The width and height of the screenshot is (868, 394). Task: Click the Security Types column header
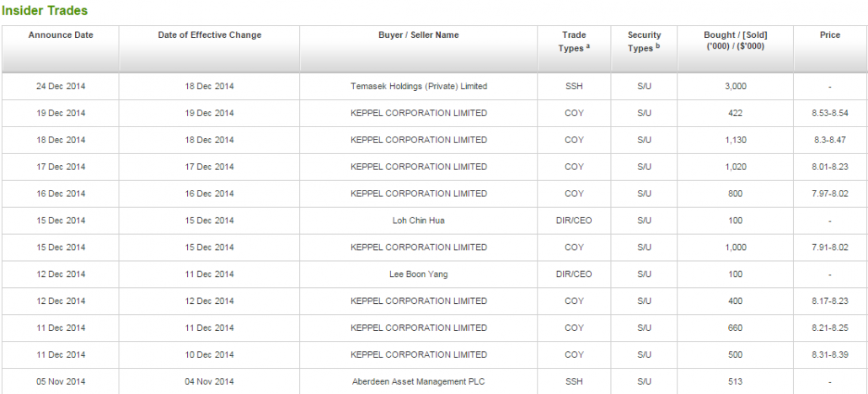(x=644, y=41)
